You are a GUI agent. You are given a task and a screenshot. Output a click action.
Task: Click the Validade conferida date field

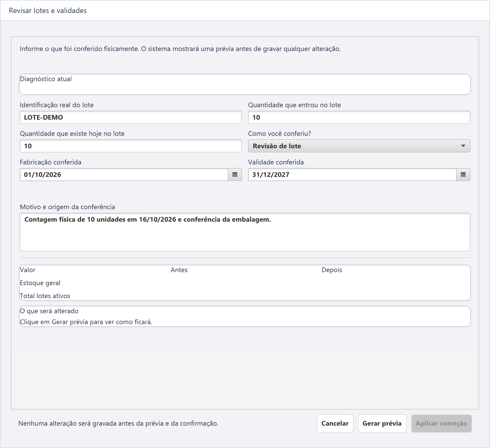352,175
